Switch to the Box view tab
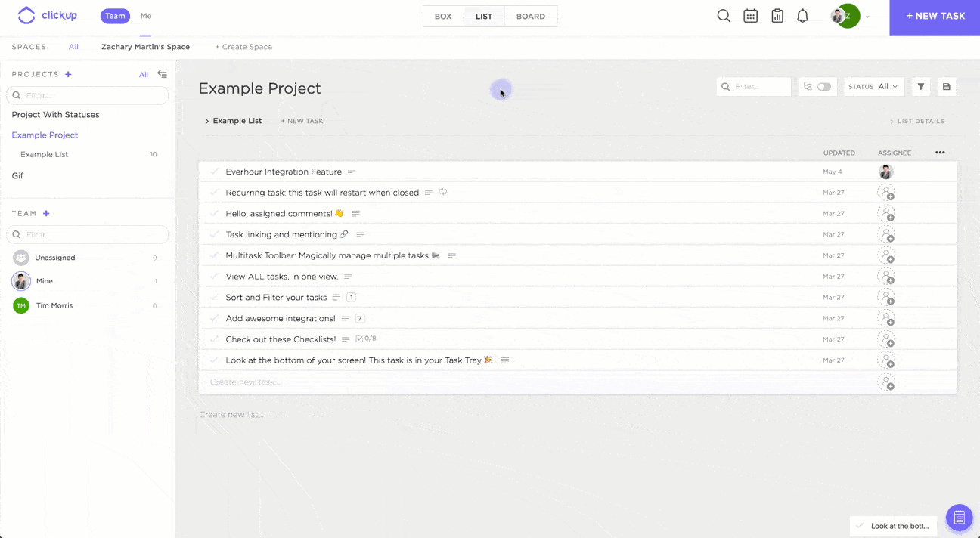The height and width of the screenshot is (538, 980). click(443, 17)
